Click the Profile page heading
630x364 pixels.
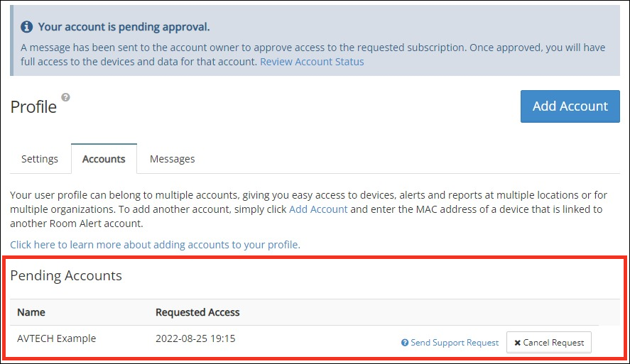click(33, 107)
